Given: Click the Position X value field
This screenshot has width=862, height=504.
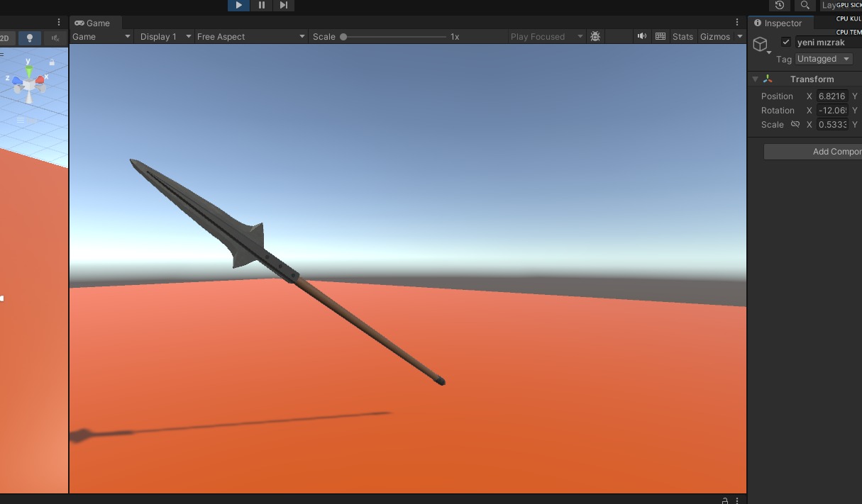Looking at the screenshot, I should click(x=832, y=96).
